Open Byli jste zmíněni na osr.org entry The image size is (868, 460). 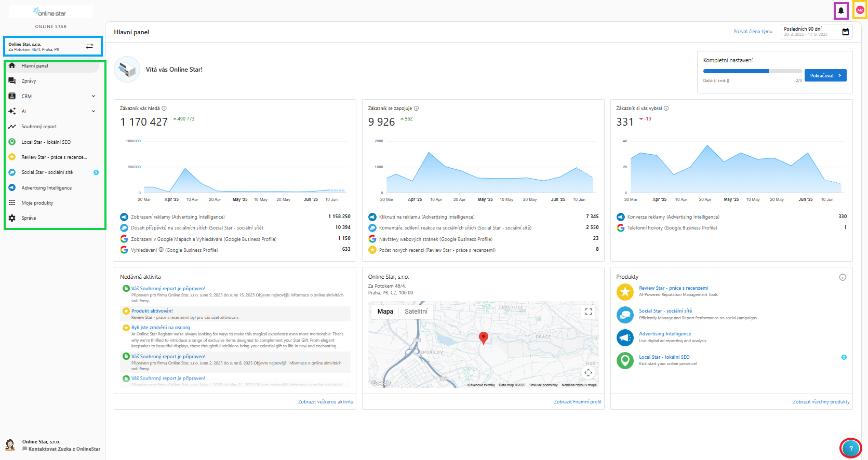[x=161, y=328]
